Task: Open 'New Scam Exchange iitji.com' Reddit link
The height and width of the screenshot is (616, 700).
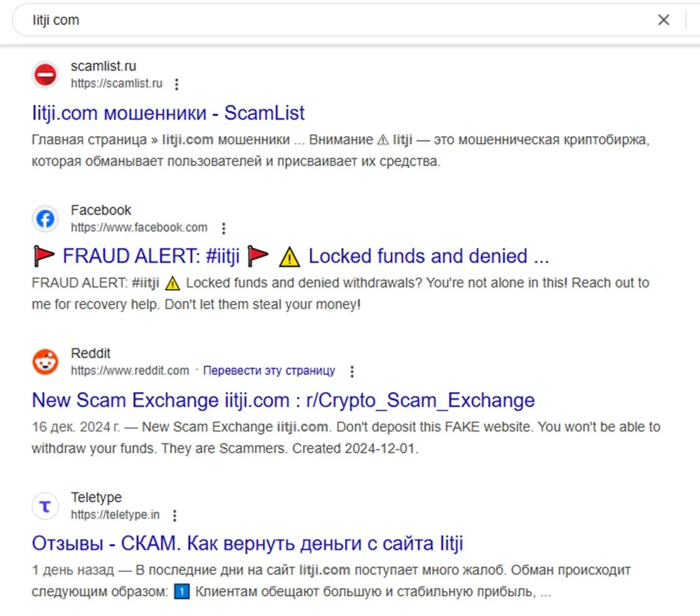Action: pos(283,400)
